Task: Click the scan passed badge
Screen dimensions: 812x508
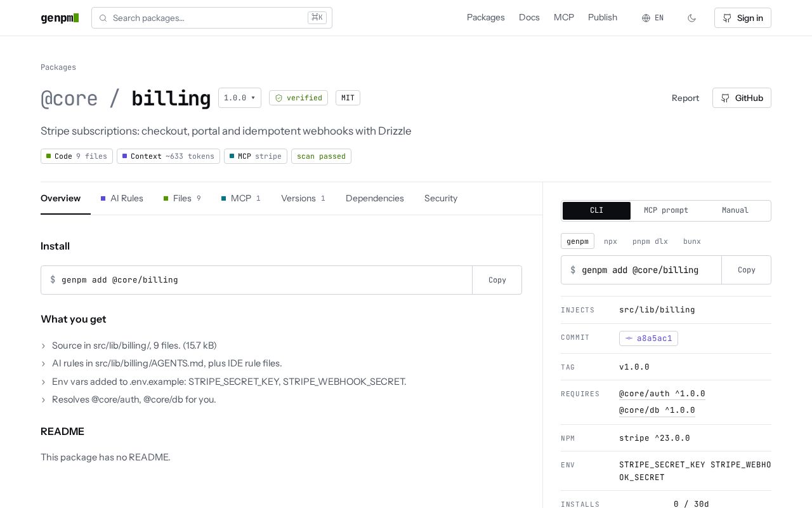Action: tap(321, 156)
